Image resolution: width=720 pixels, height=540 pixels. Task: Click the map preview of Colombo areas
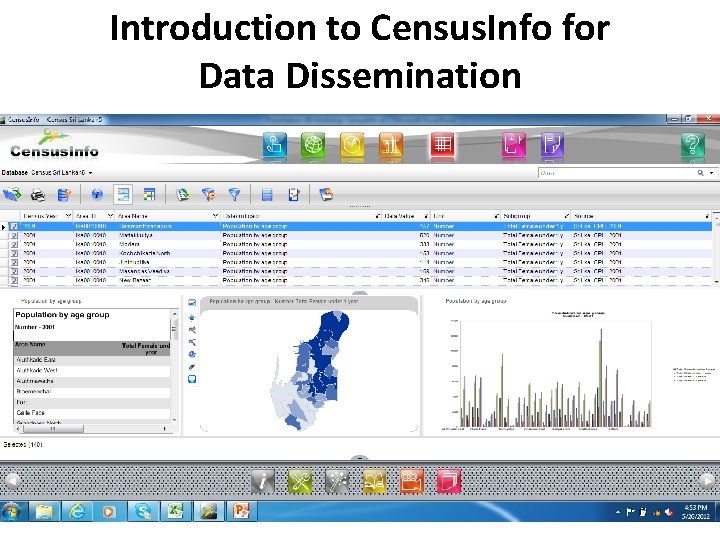[x=308, y=371]
